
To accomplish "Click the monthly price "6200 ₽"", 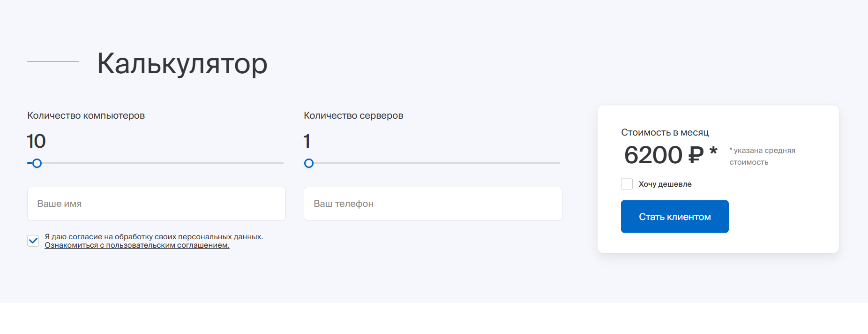I will click(664, 155).
